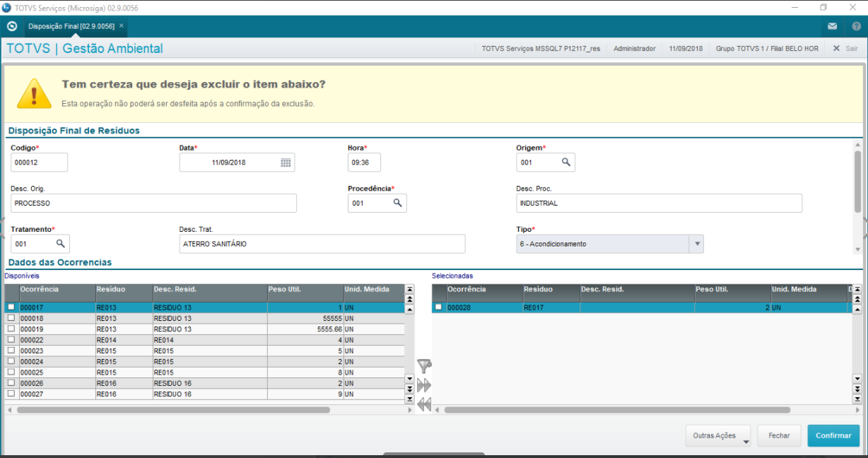The image size is (868, 458).
Task: Page down arrow in Selecionadas grid
Action: (857, 389)
